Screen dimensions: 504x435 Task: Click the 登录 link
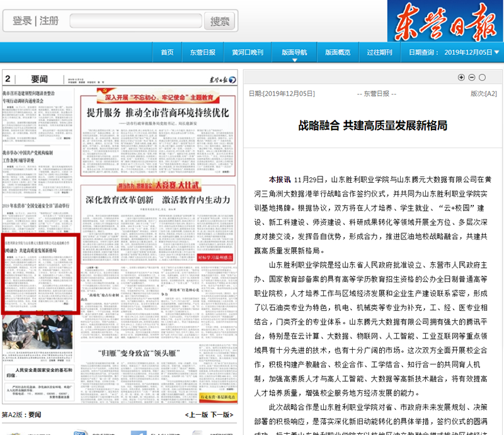(22, 21)
